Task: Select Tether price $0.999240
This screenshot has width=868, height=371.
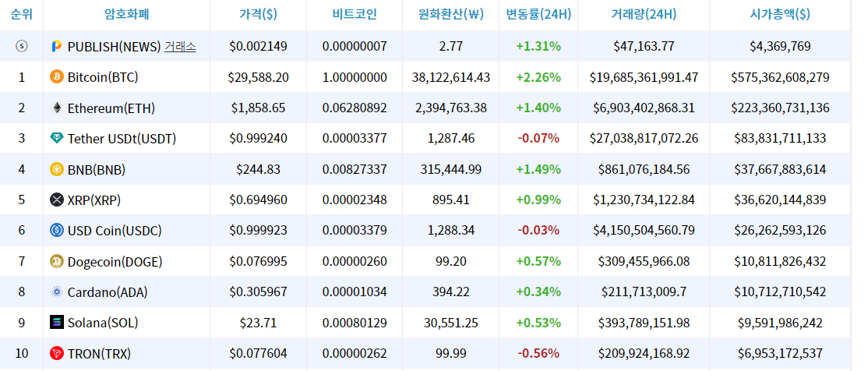Action: click(x=259, y=139)
